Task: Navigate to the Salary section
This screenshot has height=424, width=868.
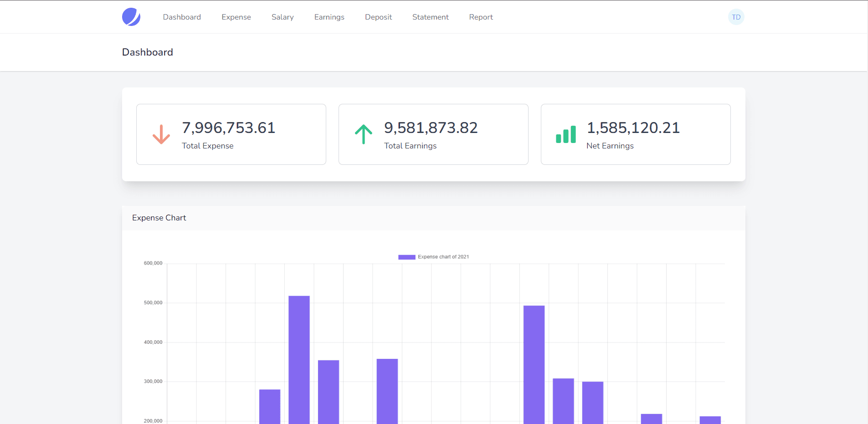Action: pyautogui.click(x=282, y=17)
